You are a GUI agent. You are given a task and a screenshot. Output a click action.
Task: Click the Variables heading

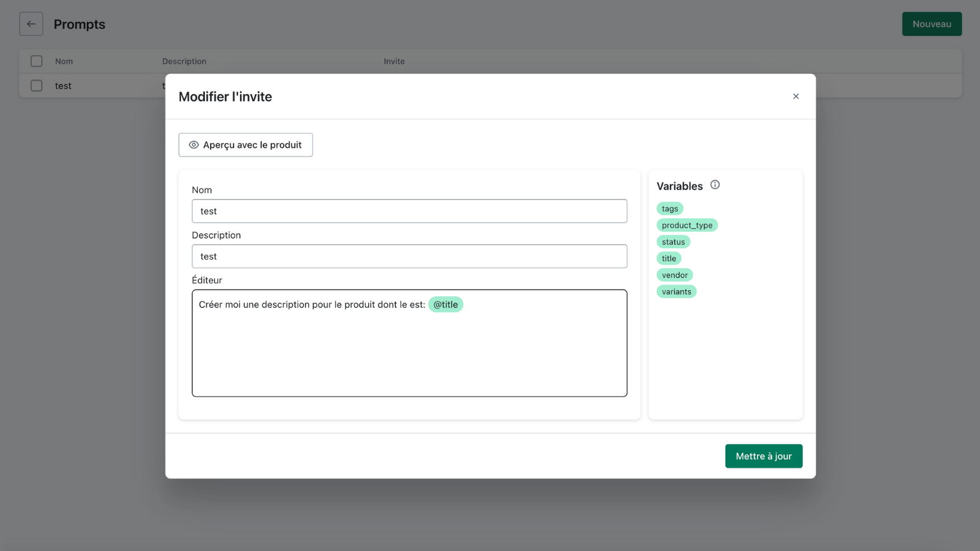[x=680, y=186]
